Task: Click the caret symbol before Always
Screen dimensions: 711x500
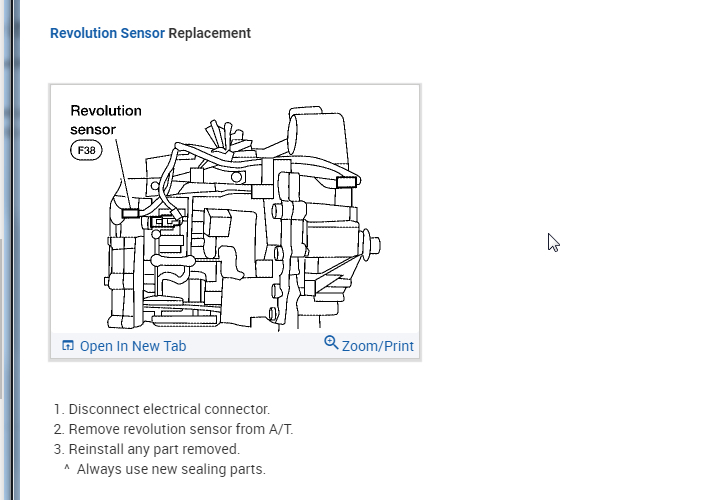Action: click(x=67, y=469)
